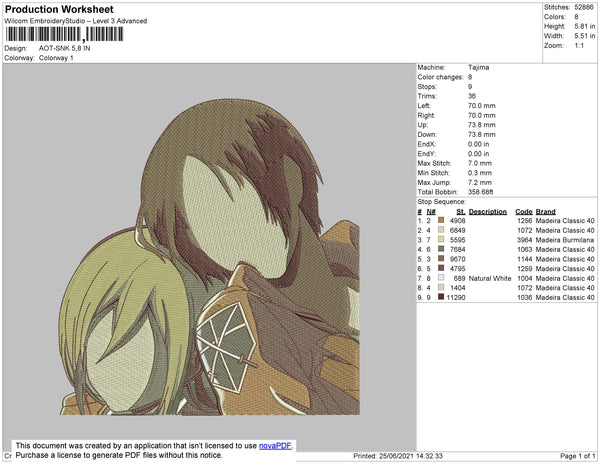This screenshot has height=464, width=600.
Task: Select the brown swatch beside 9670
Action: 441,259
